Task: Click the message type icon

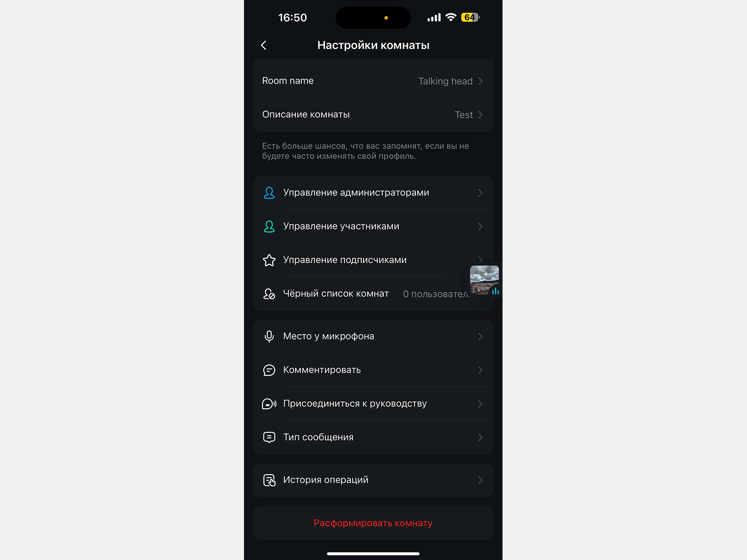Action: [x=269, y=437]
